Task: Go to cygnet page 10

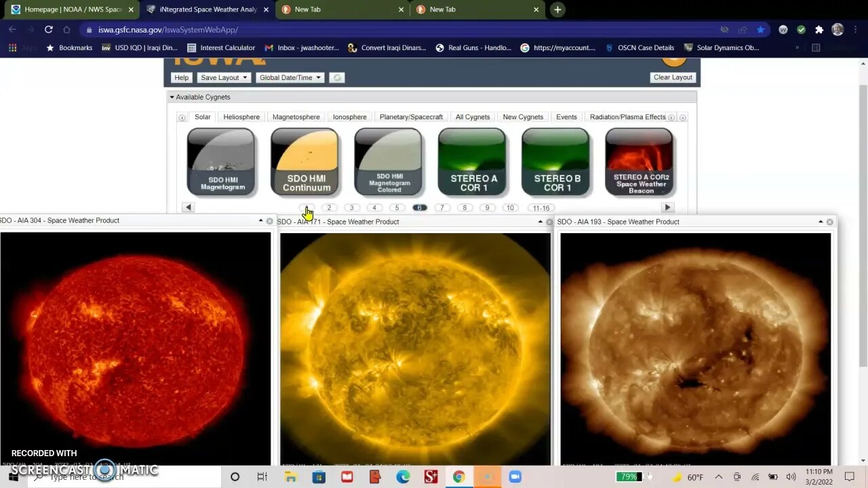Action: 510,207
